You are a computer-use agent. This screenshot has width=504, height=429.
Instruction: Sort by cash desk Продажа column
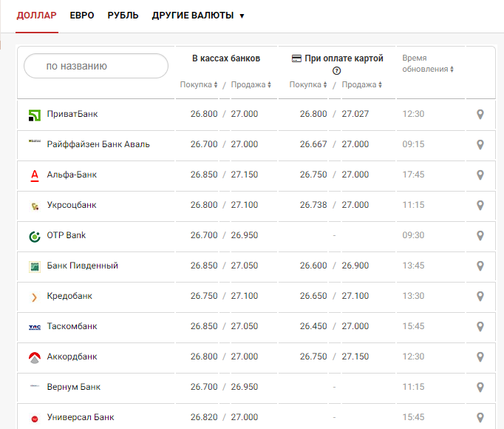(251, 85)
